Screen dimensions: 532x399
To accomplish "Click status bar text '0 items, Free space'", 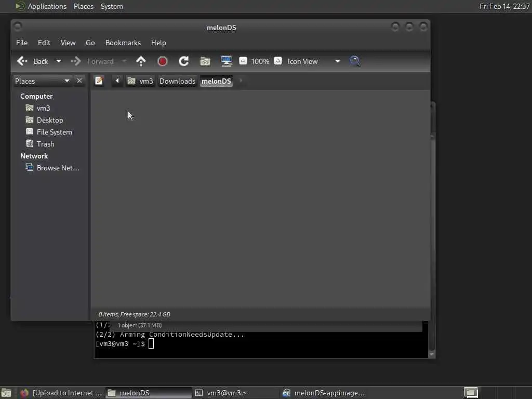I will (135, 314).
